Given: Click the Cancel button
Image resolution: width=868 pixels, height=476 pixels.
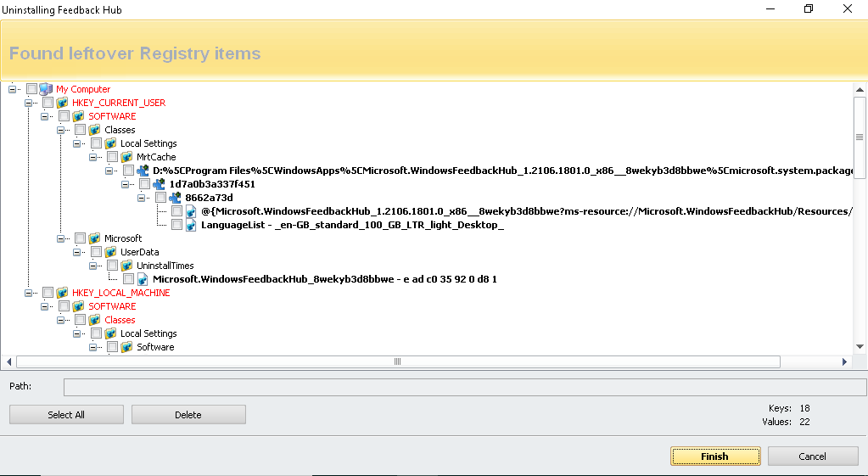Looking at the screenshot, I should tap(812, 456).
